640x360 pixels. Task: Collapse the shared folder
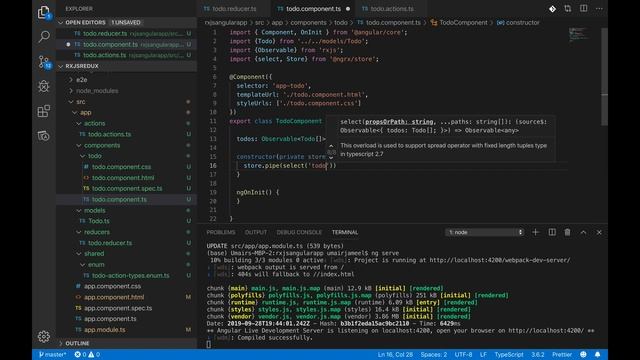point(79,253)
